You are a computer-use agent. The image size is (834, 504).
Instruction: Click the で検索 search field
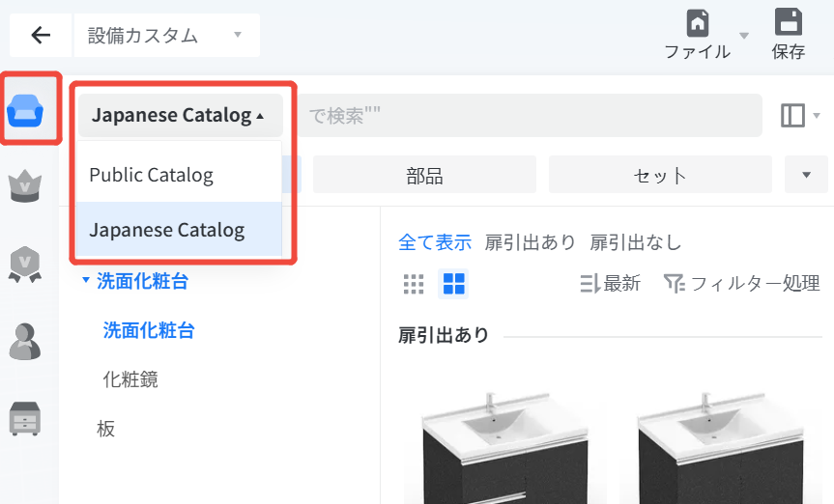(x=530, y=115)
